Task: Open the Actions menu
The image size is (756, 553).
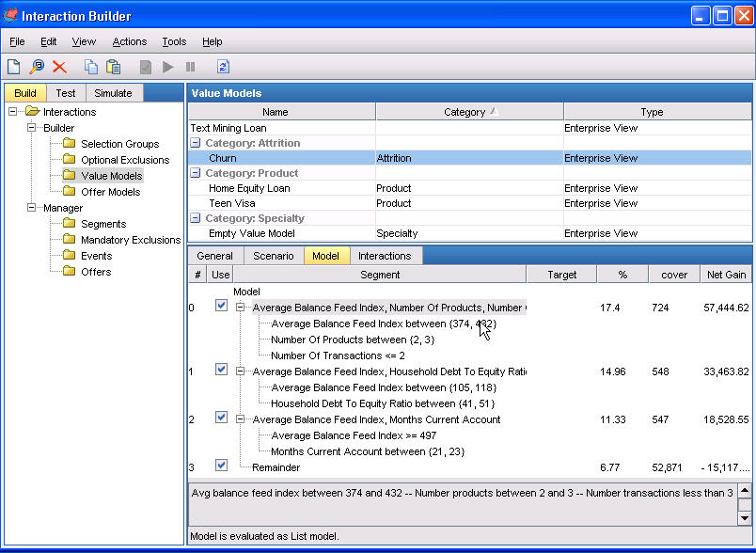Action: 129,42
